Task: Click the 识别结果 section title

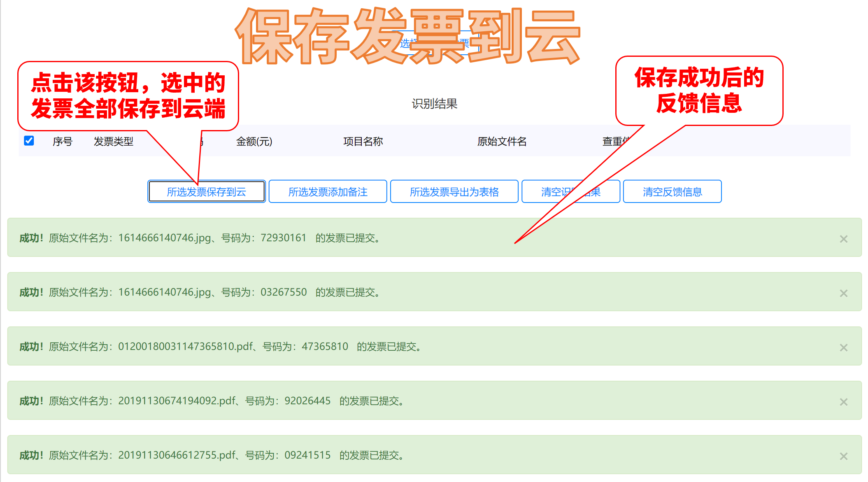Action: (x=435, y=104)
